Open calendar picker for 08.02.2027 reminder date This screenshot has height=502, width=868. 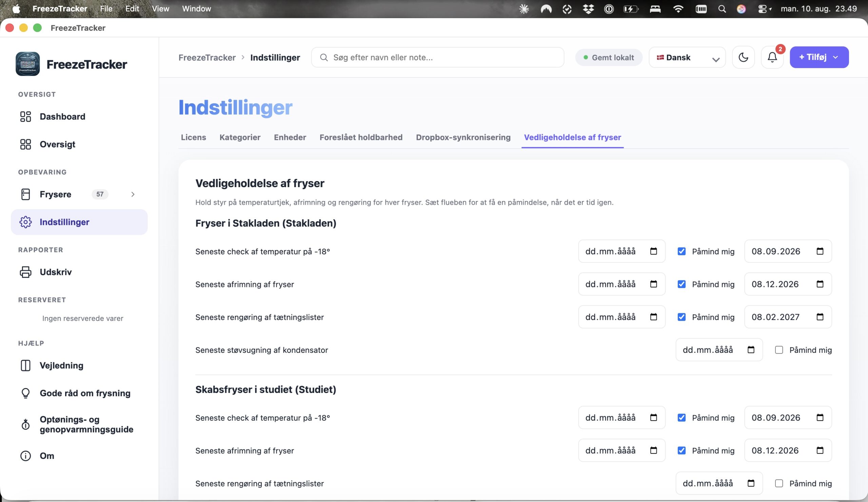[x=820, y=317]
